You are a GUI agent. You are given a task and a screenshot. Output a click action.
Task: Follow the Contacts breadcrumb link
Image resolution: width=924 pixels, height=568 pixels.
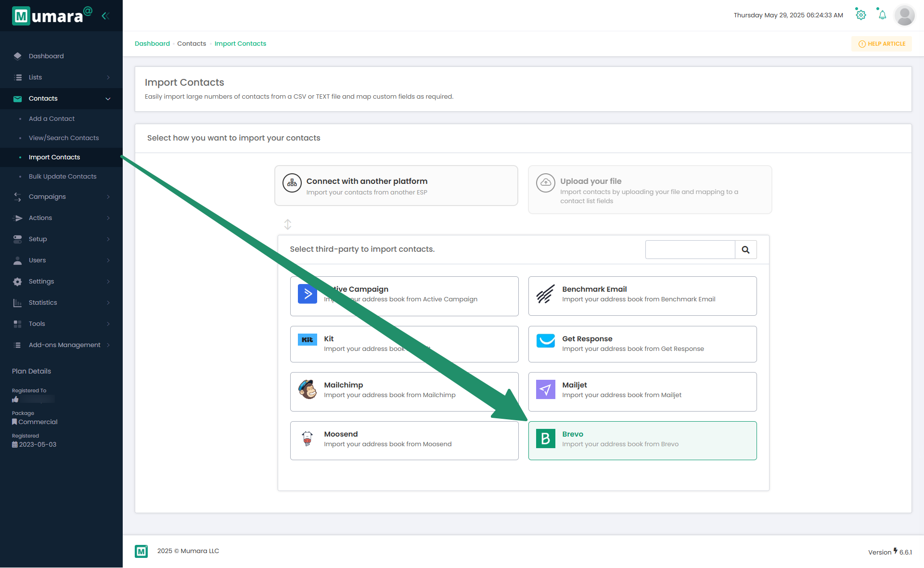(192, 44)
